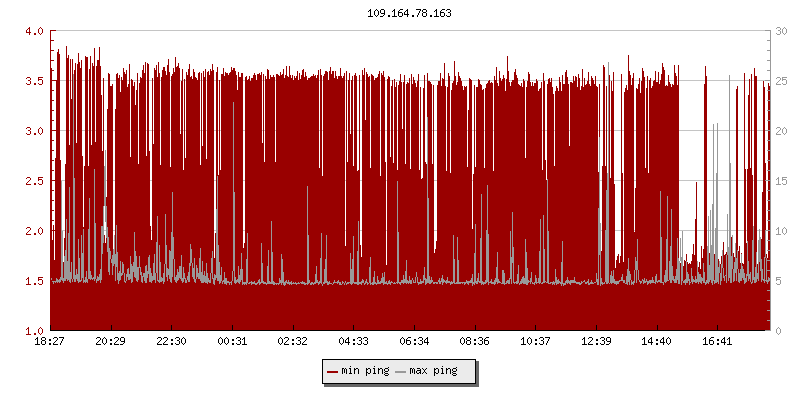Viewport: 800px width, 400px height.
Task: Select the 00:31 time marker
Action: (232, 342)
